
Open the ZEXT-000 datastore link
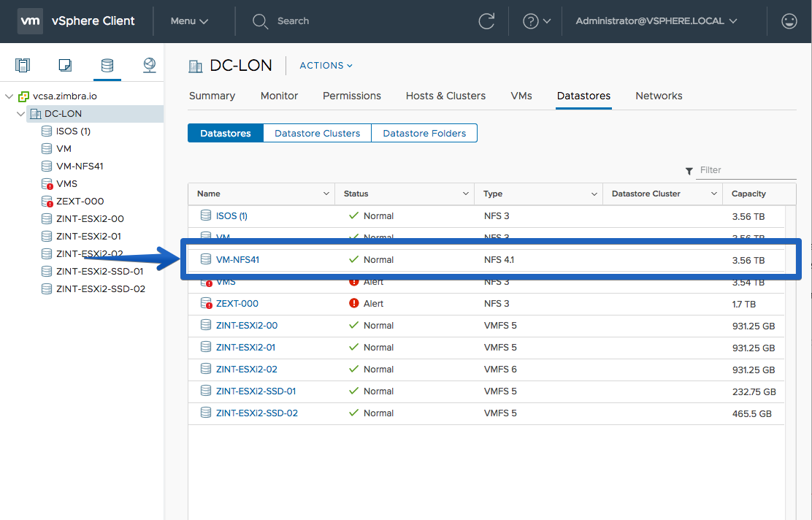(237, 304)
